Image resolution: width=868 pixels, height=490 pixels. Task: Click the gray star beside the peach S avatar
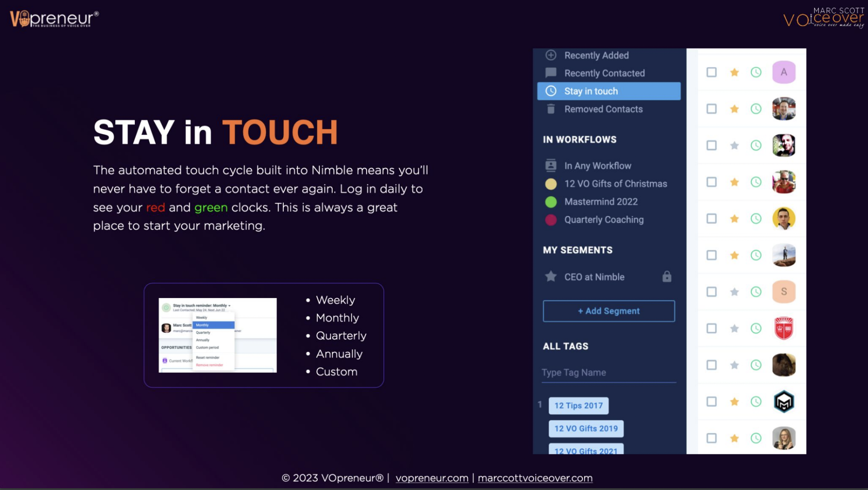click(x=734, y=292)
